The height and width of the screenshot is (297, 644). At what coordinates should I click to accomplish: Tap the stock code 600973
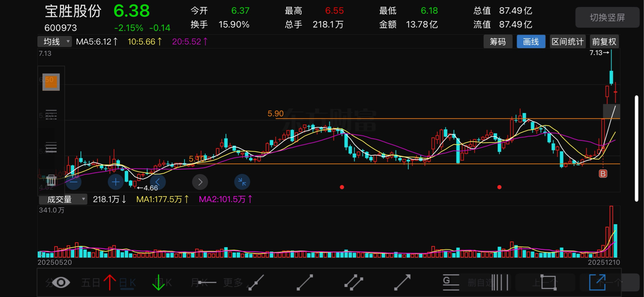point(61,28)
